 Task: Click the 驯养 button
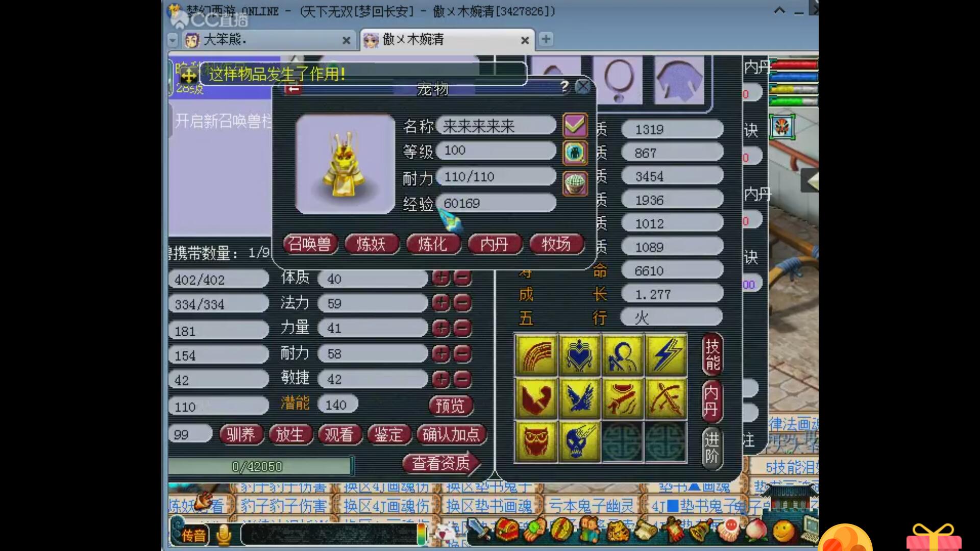pos(241,435)
